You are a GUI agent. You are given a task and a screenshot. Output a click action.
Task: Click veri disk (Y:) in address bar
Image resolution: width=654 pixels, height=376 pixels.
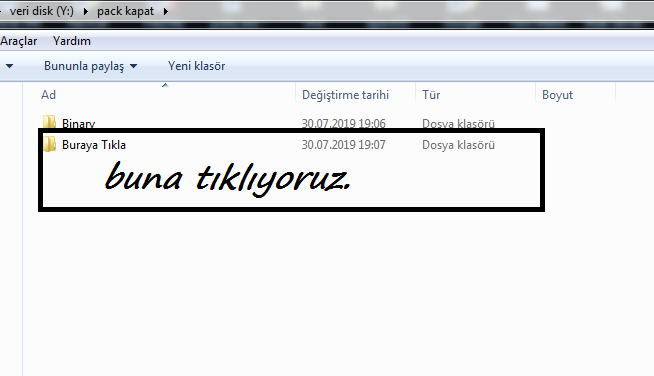[x=41, y=11]
